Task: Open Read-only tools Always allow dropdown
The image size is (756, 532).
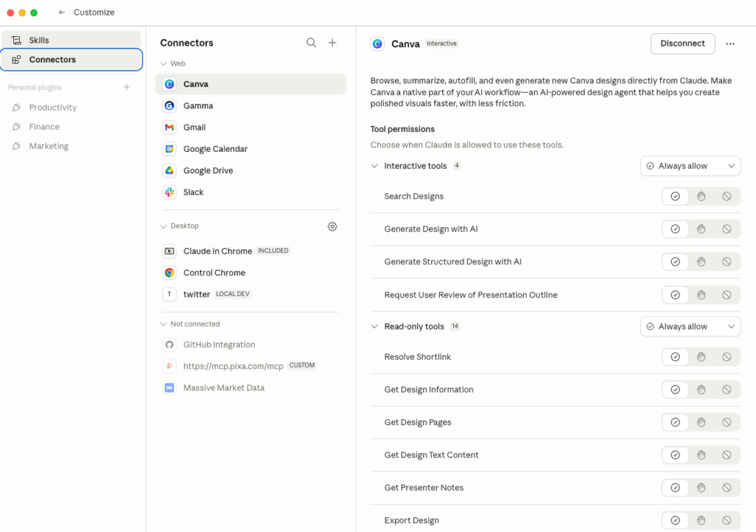Action: pyautogui.click(x=690, y=327)
